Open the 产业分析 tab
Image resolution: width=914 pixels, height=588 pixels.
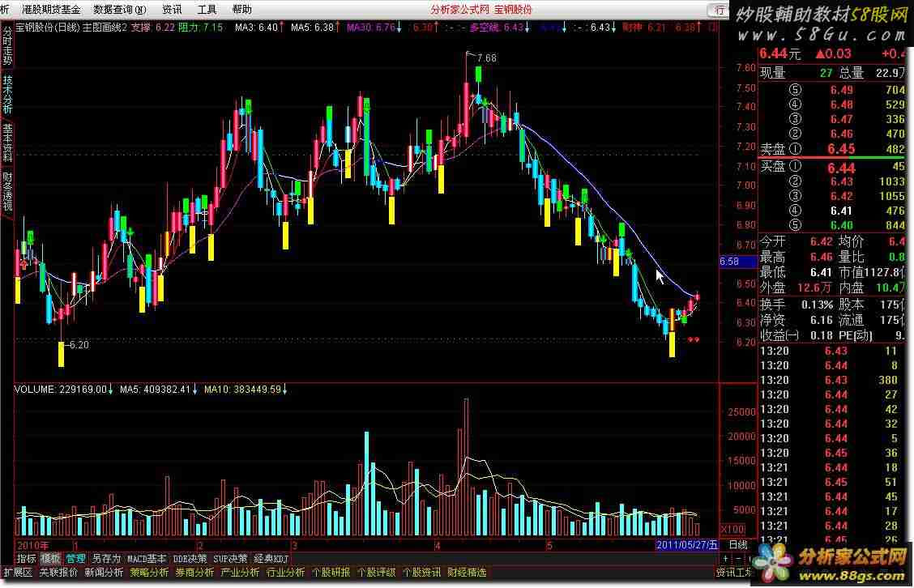tap(240, 573)
